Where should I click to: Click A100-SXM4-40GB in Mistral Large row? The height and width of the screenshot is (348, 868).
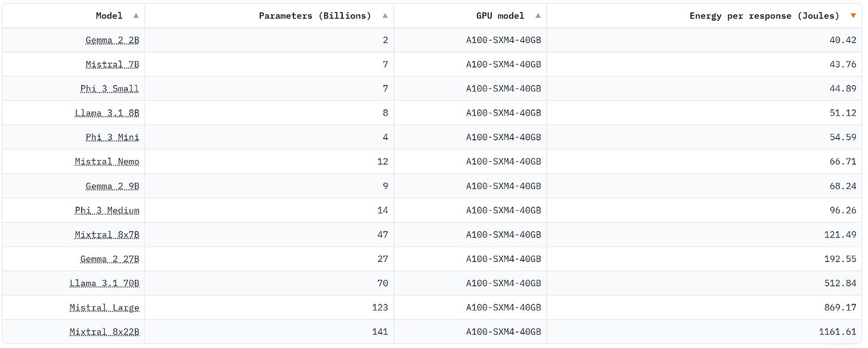point(504,308)
